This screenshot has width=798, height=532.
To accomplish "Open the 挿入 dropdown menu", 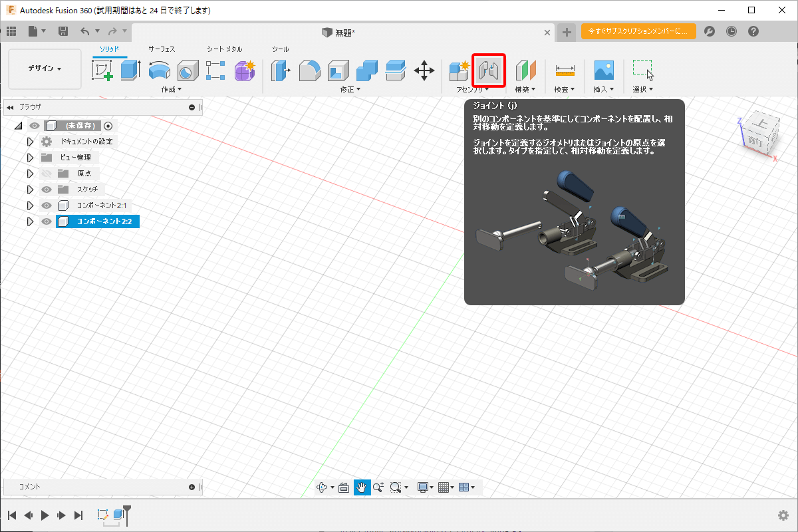I will 604,89.
